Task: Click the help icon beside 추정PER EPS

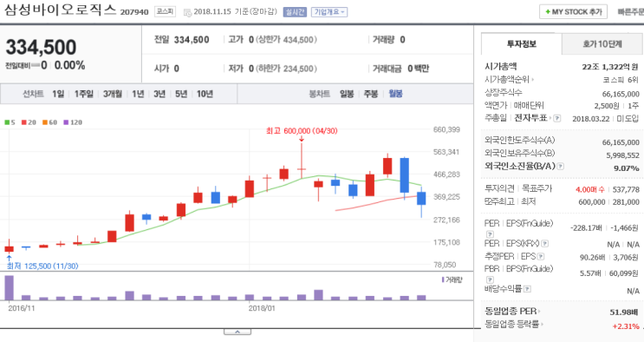Action: [541, 256]
